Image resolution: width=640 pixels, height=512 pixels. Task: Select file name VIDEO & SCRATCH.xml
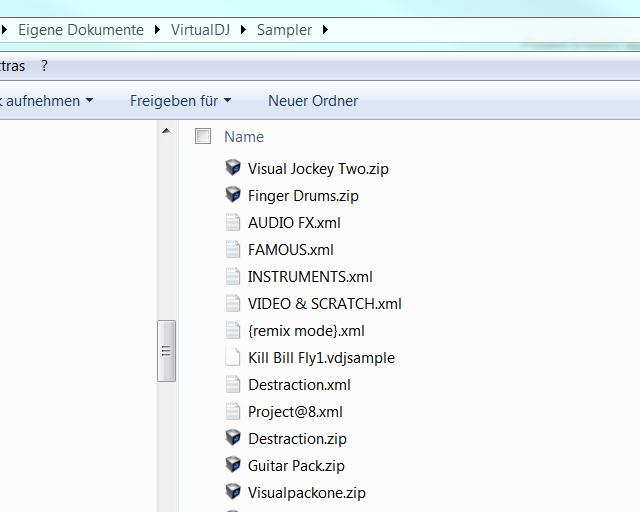coord(325,303)
